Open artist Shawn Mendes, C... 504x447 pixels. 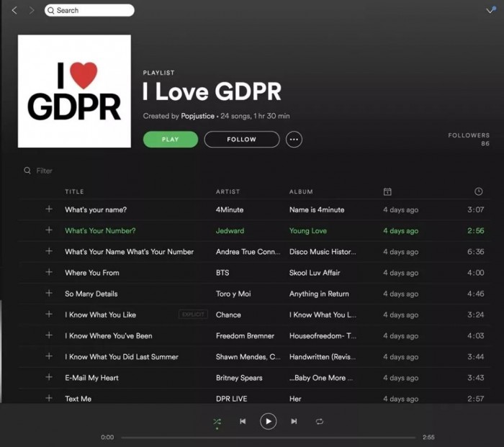[x=248, y=357]
